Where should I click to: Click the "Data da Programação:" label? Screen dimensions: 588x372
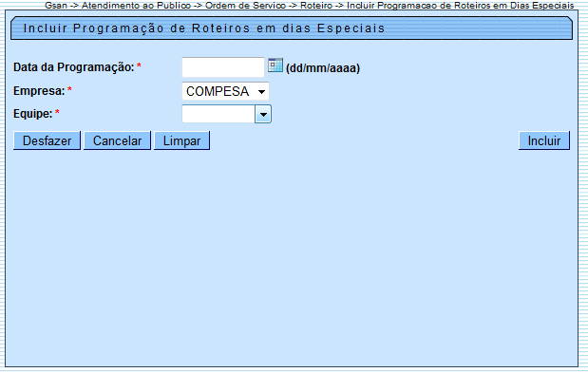coord(74,67)
